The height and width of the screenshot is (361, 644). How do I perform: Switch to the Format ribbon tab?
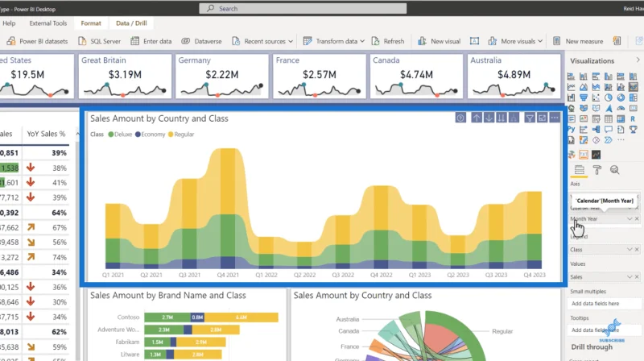coord(91,23)
